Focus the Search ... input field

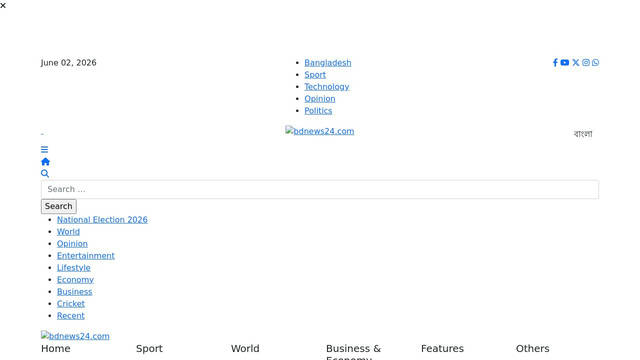320,189
